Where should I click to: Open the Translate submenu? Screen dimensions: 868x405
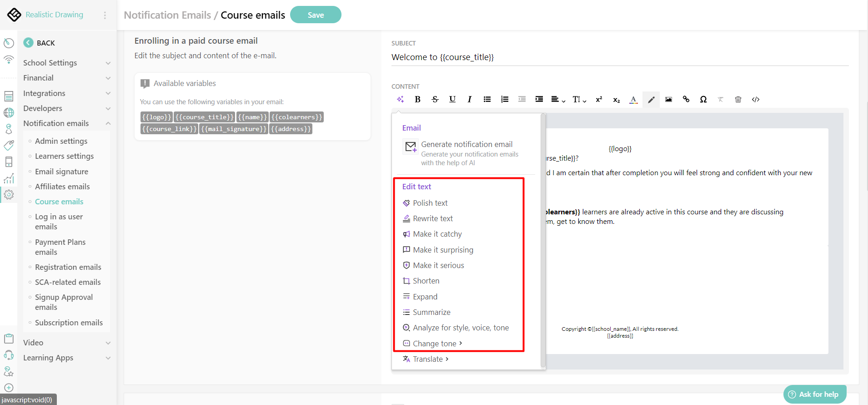[428, 359]
